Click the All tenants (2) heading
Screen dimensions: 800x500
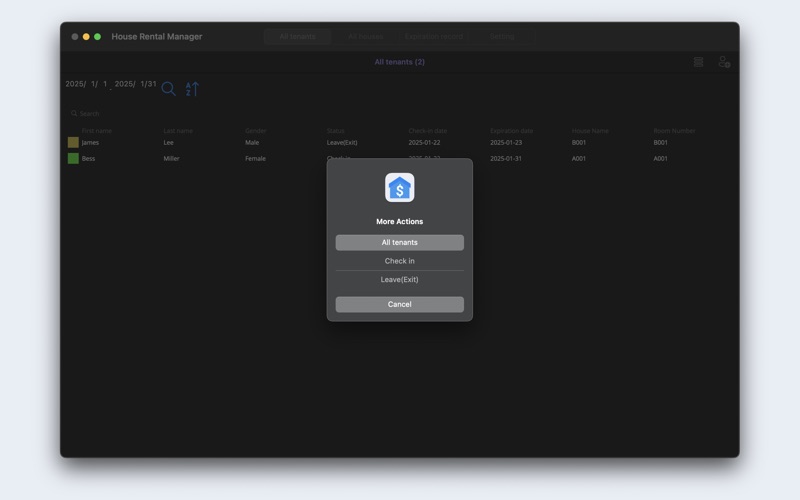click(399, 62)
